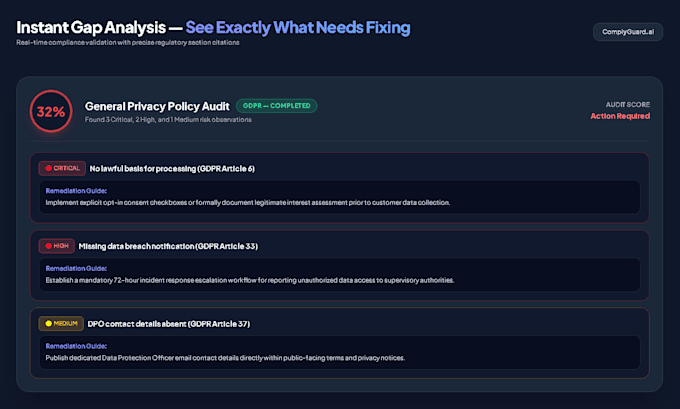
Task: Click the GDPR — COMPLETED status badge
Action: point(276,106)
